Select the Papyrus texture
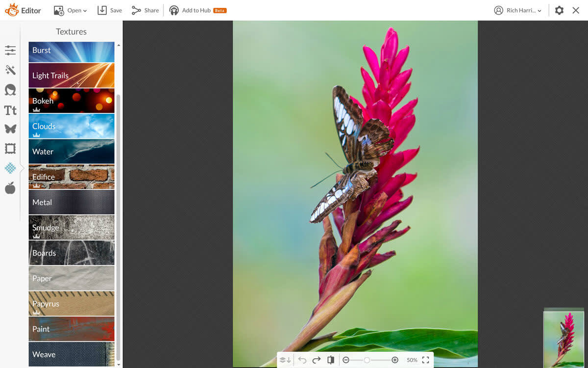 point(72,304)
